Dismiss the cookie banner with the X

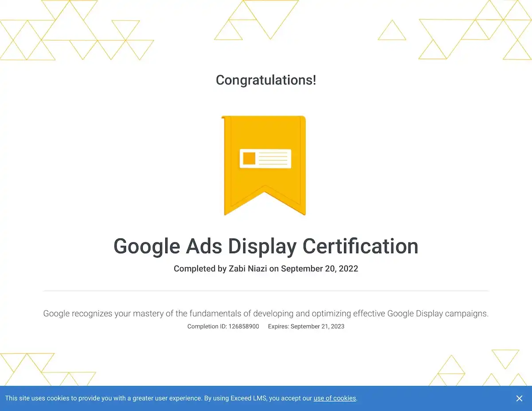[519, 399]
